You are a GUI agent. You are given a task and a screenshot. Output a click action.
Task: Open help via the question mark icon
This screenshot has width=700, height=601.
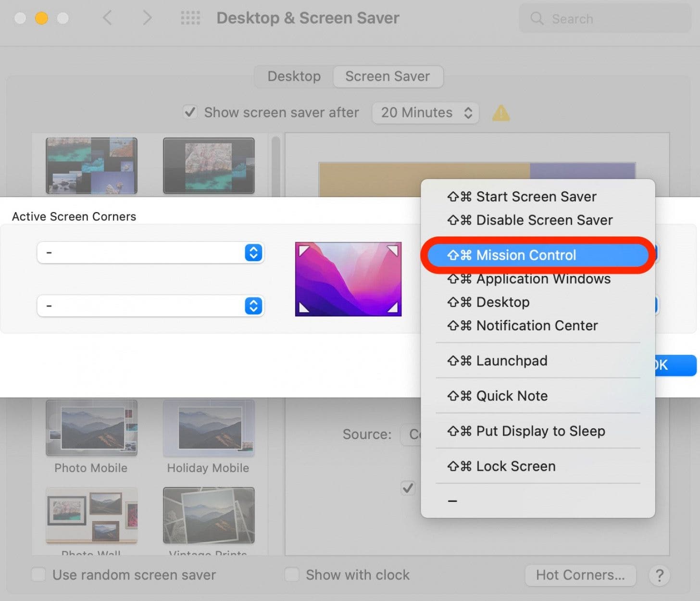(x=659, y=576)
